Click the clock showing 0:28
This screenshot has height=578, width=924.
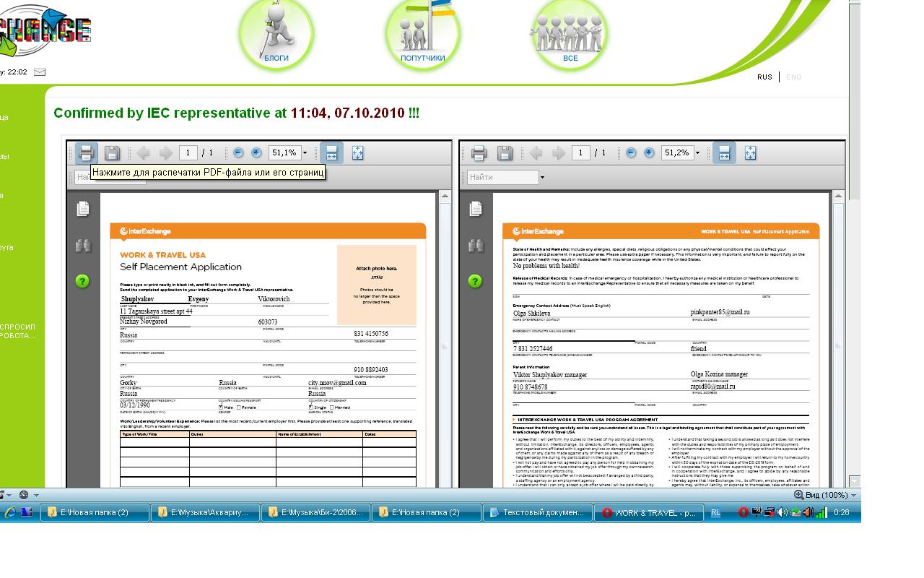(x=841, y=512)
